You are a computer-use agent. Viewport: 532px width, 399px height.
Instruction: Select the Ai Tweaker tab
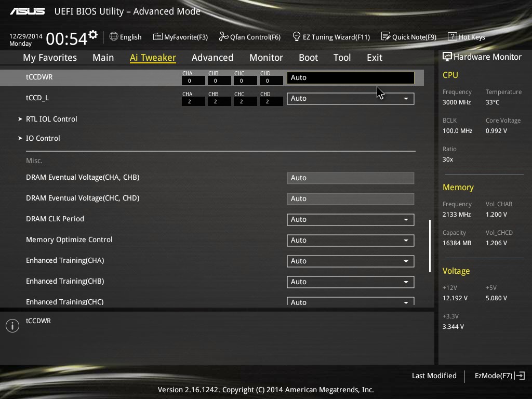click(x=153, y=58)
